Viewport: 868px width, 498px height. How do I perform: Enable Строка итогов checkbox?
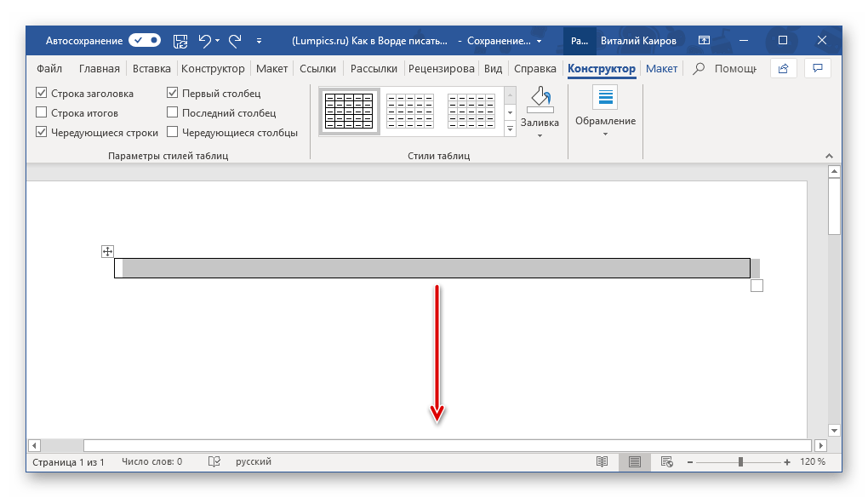pos(42,113)
